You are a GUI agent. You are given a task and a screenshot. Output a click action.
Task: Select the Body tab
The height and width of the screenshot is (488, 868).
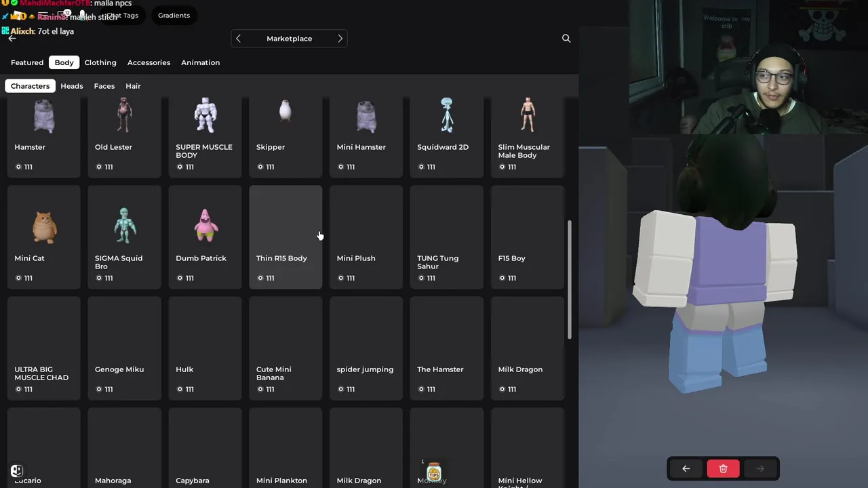64,62
